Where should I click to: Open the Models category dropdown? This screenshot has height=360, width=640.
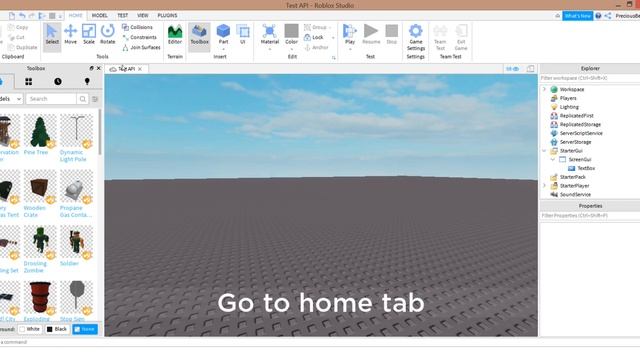pyautogui.click(x=11, y=99)
